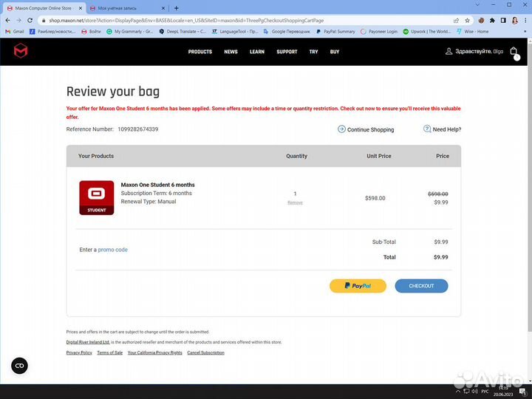Click the promo code link
This screenshot has height=399, width=532.
[x=112, y=250]
